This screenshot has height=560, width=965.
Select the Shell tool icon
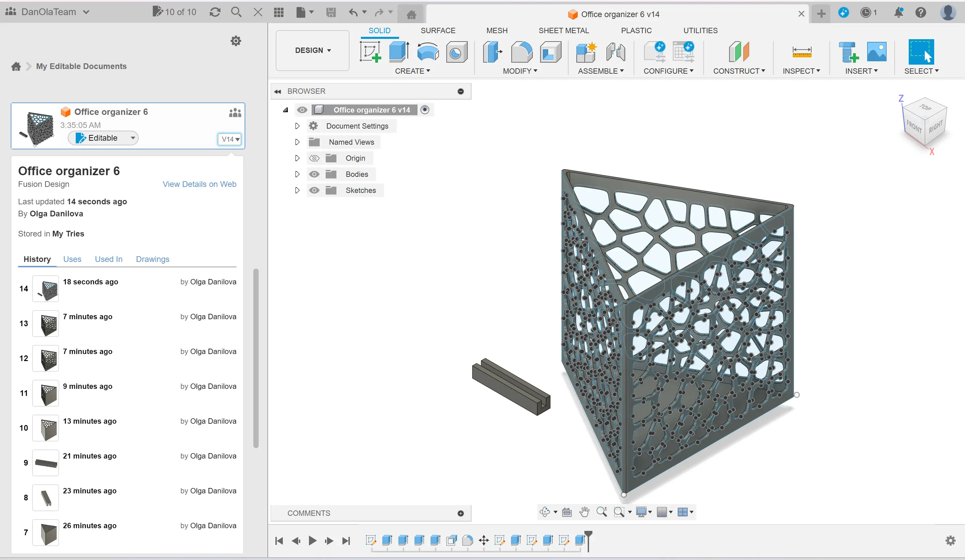pos(551,51)
